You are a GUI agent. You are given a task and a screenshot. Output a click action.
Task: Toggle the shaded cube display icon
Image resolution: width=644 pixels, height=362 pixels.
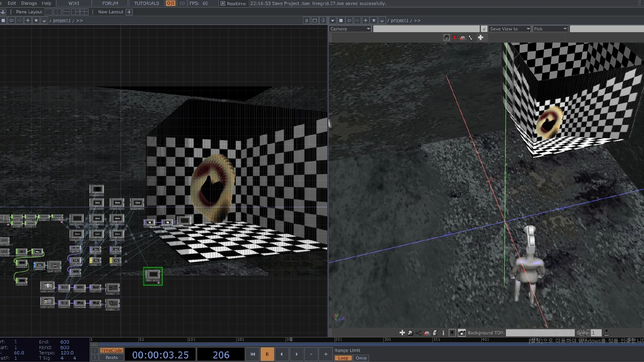(435, 333)
